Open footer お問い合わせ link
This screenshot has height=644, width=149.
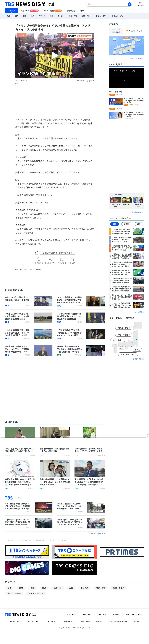pos(85,622)
